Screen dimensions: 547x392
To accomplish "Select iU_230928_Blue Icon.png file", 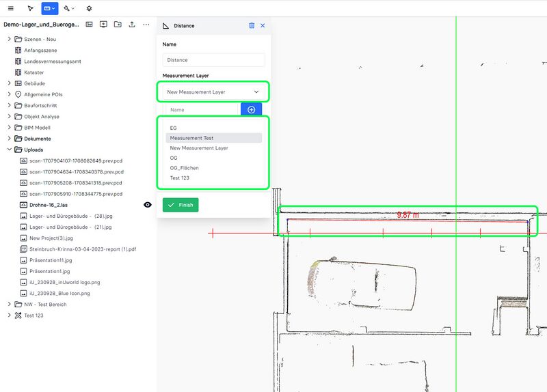I will 59,294.
